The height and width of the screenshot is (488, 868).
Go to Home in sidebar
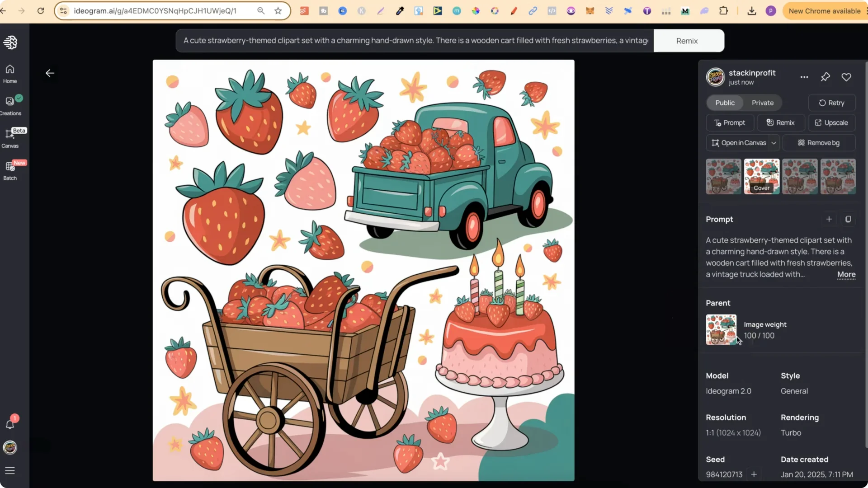[x=10, y=74]
